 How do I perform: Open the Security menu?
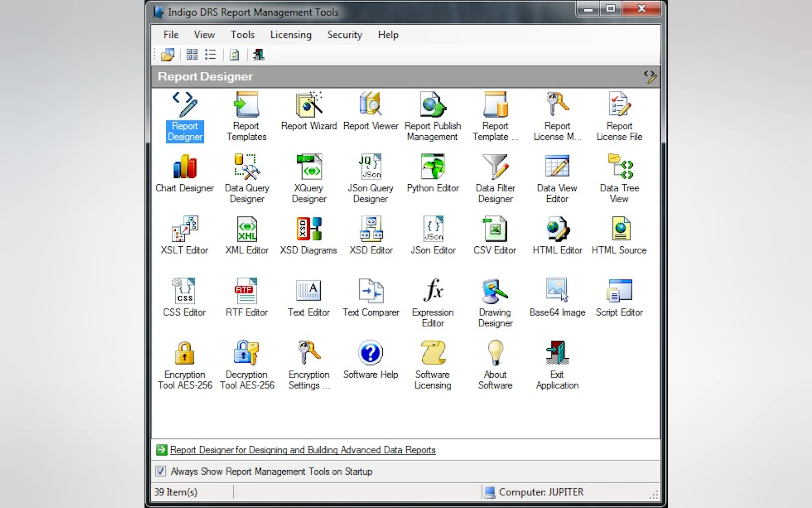point(344,35)
